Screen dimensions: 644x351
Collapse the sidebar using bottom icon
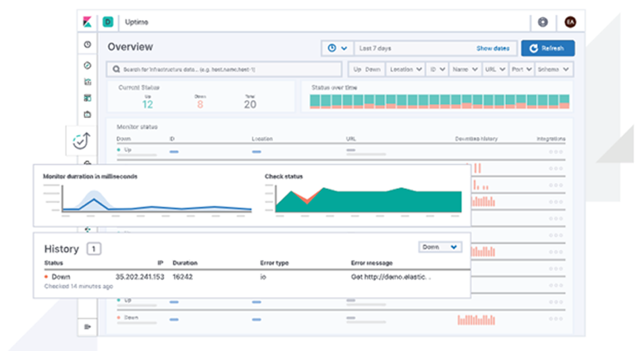pyautogui.click(x=87, y=327)
